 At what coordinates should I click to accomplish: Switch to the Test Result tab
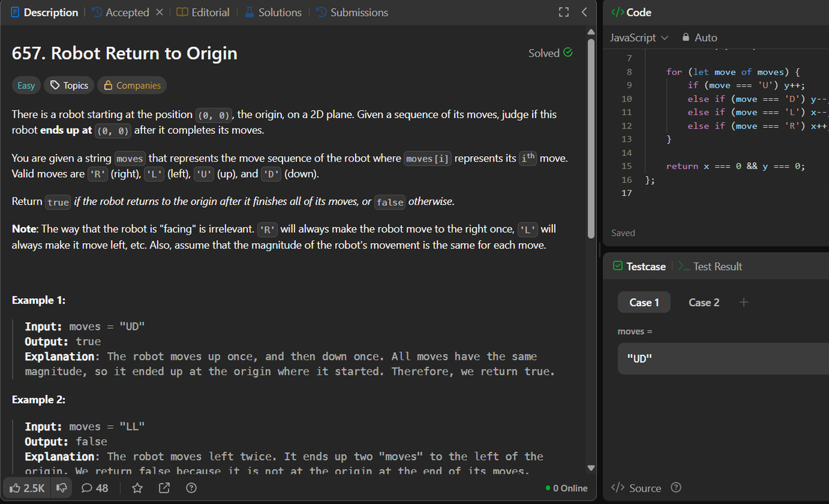point(711,266)
